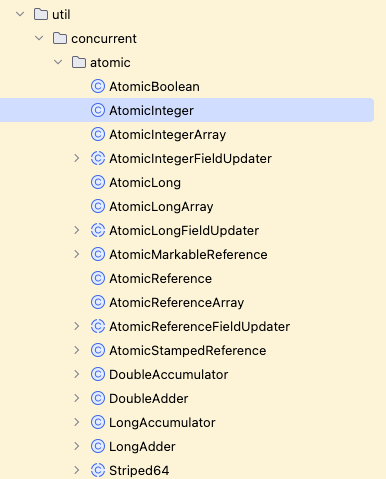Expand AtomicMarkableReference members

(x=77, y=254)
